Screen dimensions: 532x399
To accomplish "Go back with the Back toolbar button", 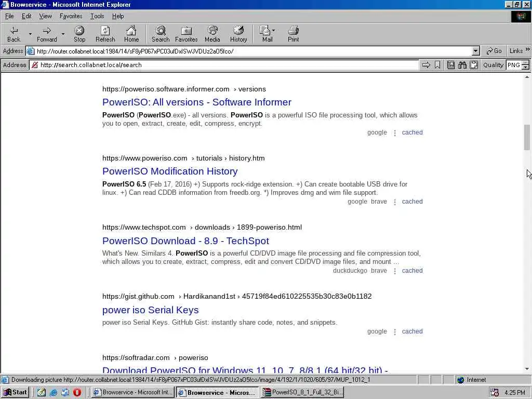I will 14,34.
